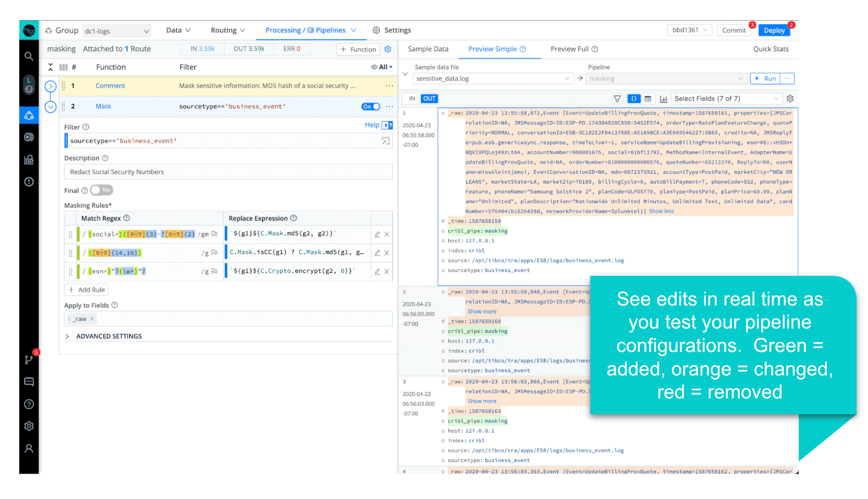868x499 pixels.
Task: Open the Routing menu
Action: pos(228,30)
